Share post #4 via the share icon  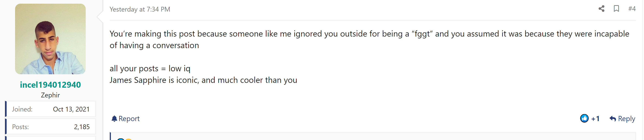(x=601, y=9)
